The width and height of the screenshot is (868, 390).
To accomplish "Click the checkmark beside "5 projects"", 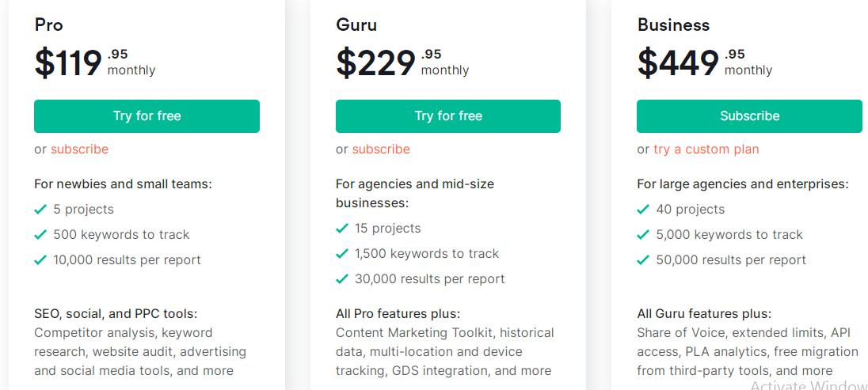I will tap(40, 210).
